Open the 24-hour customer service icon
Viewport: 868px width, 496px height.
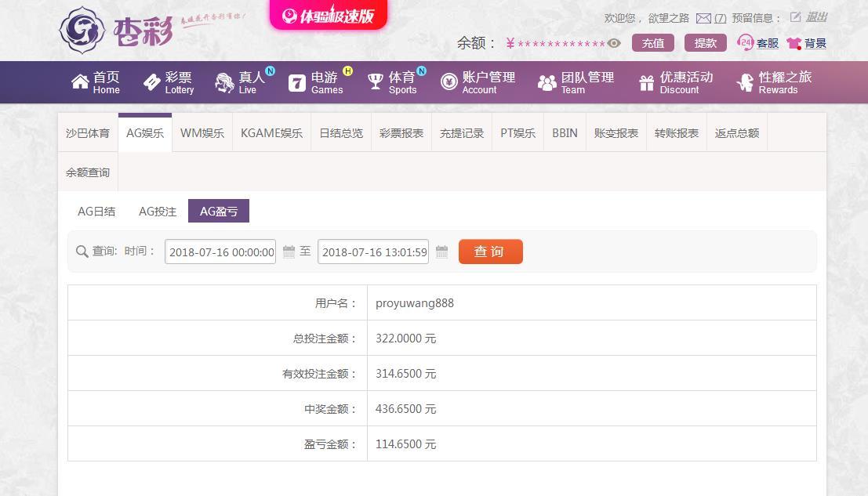tap(746, 43)
